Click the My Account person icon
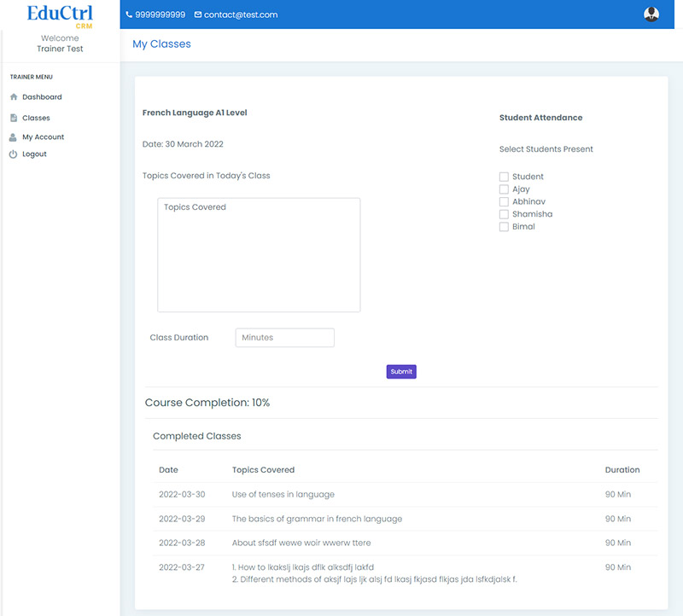Screen dimensions: 683x616 14,137
